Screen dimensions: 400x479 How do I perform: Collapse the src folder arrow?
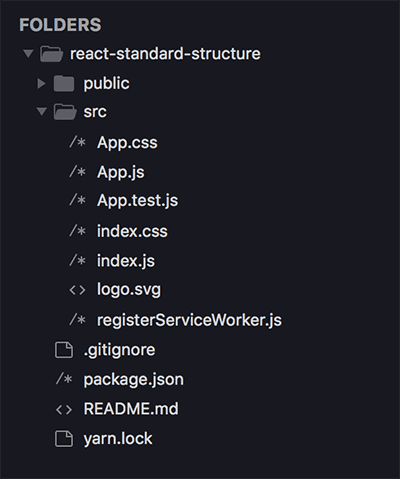(42, 111)
